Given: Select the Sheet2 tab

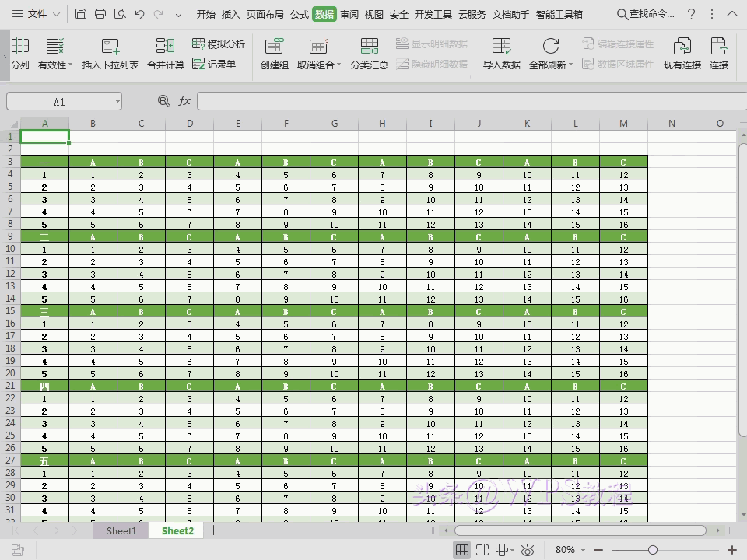Looking at the screenshot, I should (x=177, y=530).
